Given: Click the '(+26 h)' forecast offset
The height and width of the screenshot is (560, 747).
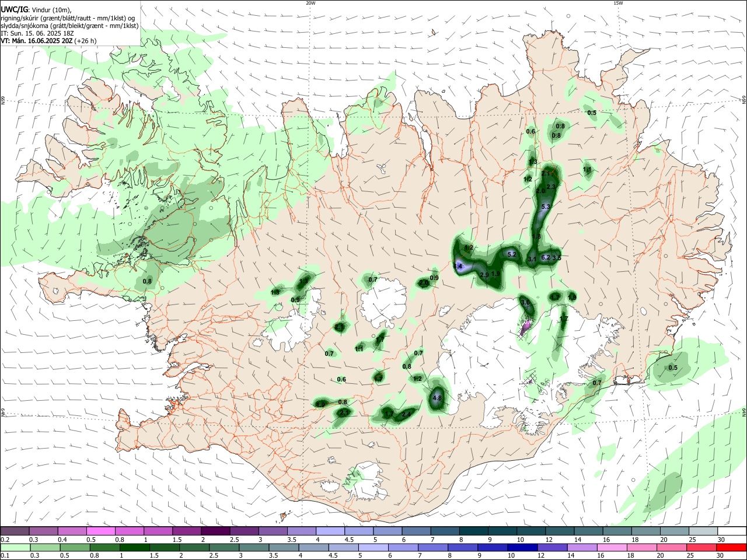Looking at the screenshot, I should point(85,41).
